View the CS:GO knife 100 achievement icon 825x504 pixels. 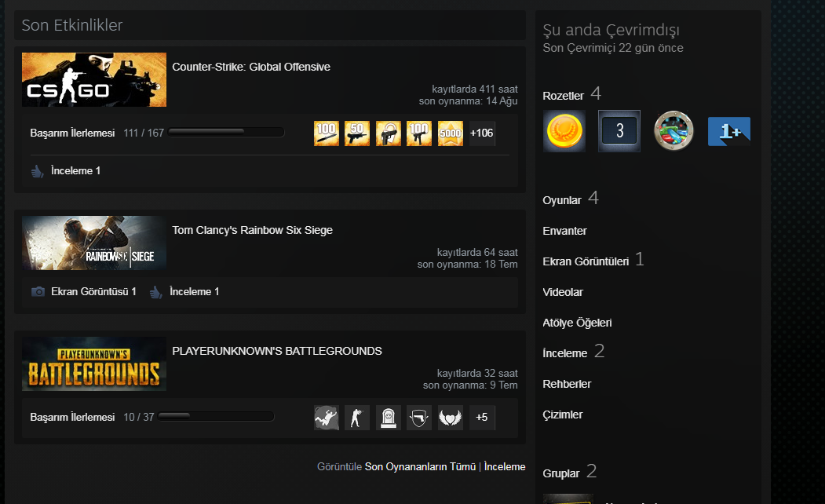(x=327, y=133)
